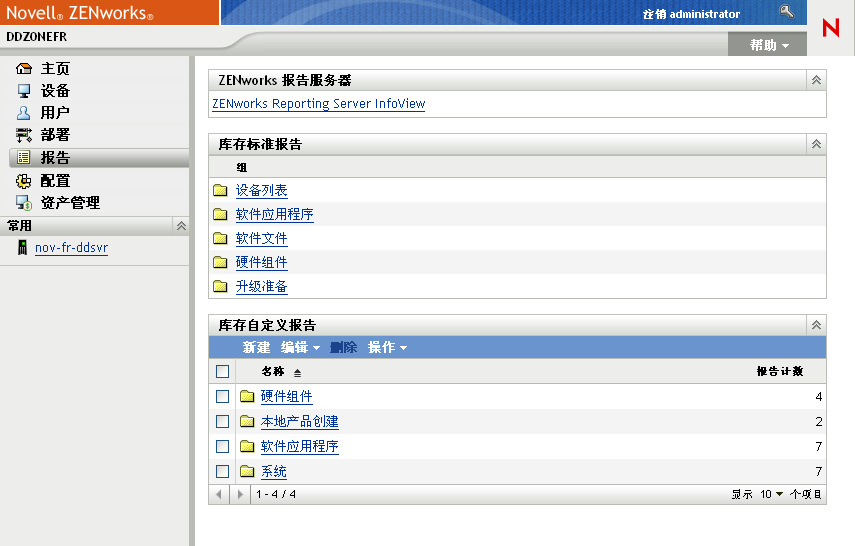Click the folder icon for 本地产品创建

coord(248,421)
